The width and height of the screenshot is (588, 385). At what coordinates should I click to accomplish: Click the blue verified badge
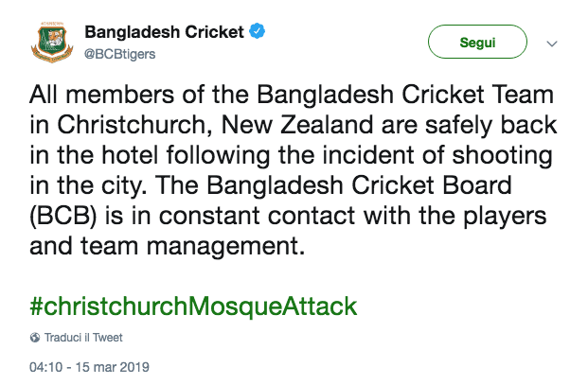(257, 32)
